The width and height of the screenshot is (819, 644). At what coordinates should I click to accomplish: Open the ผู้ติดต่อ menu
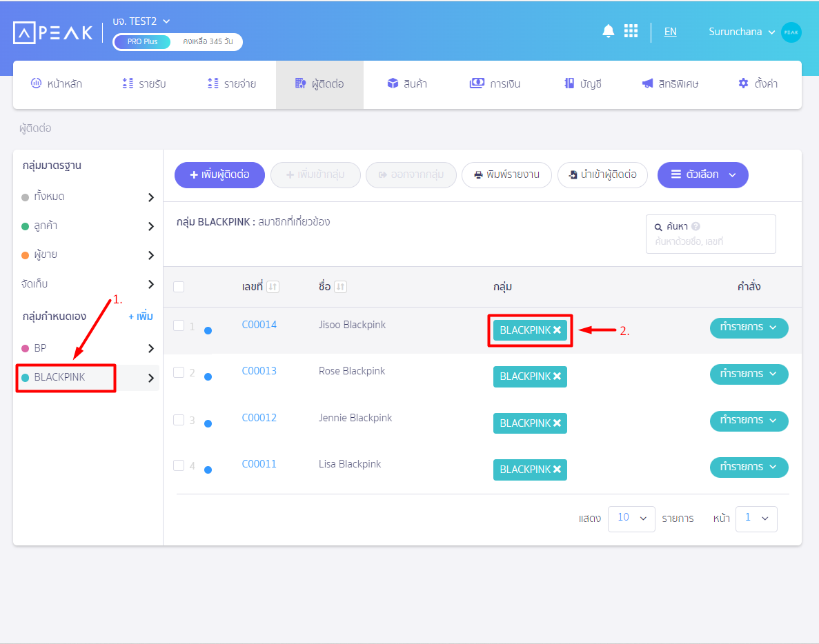319,84
